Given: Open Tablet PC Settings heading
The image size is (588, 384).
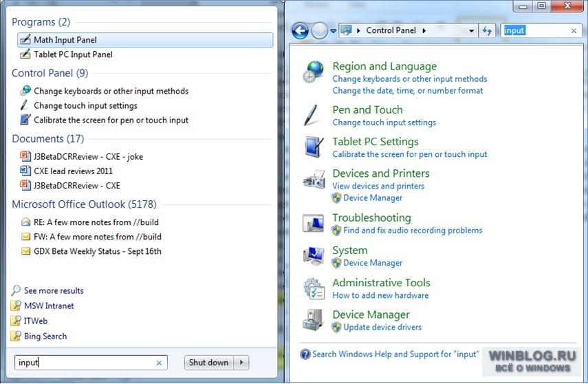Looking at the screenshot, I should pyautogui.click(x=375, y=142).
